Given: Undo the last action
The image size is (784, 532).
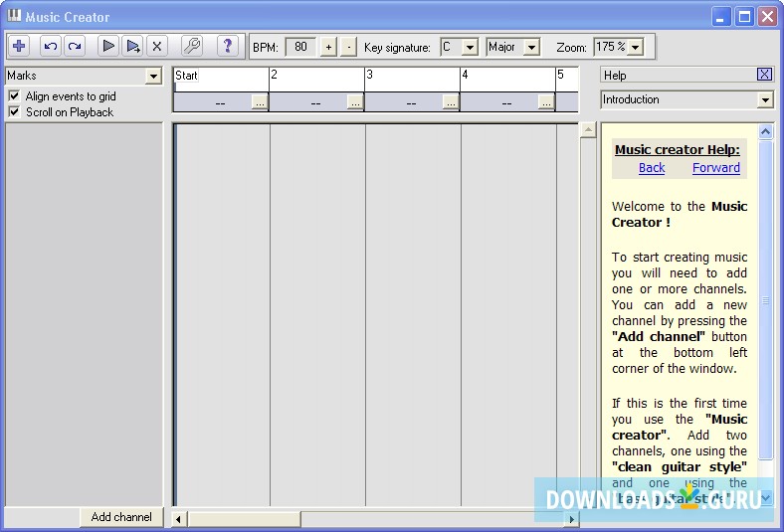Looking at the screenshot, I should (x=51, y=46).
